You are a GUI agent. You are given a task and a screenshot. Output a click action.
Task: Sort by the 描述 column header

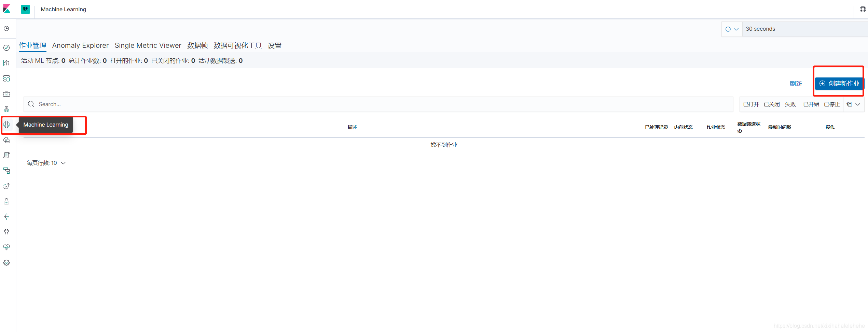(352, 127)
